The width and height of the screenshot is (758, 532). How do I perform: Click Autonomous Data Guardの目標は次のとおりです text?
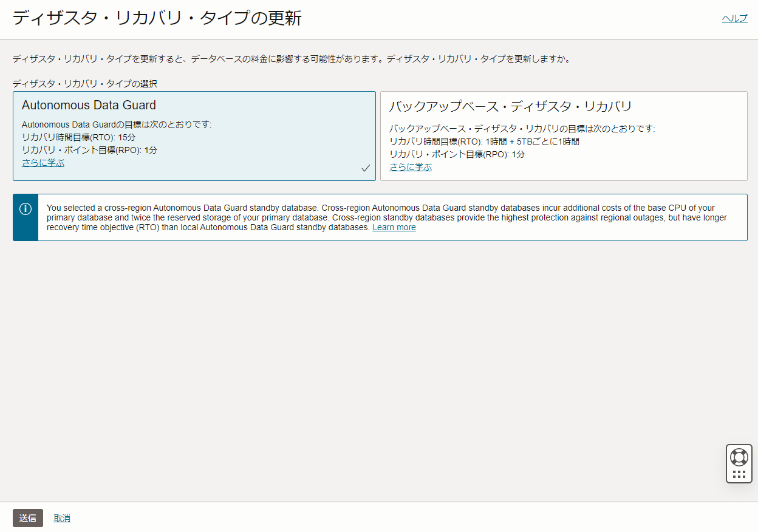tap(117, 124)
